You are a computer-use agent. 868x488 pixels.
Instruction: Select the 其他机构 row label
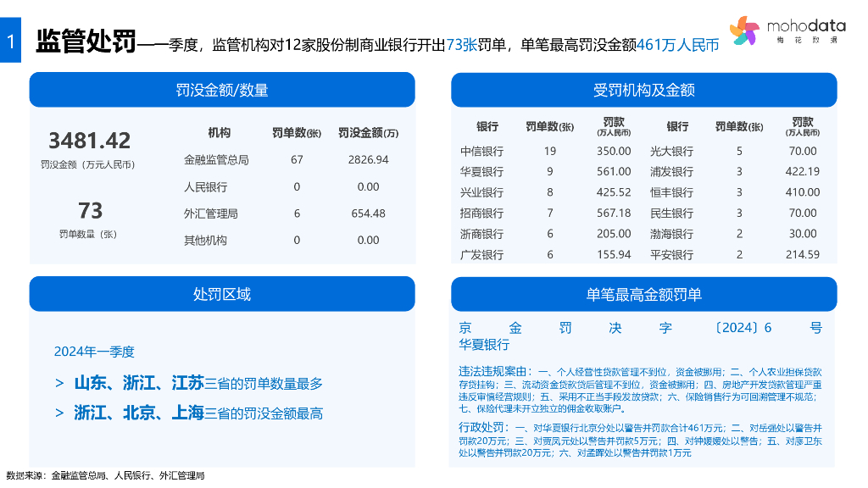pyautogui.click(x=205, y=240)
